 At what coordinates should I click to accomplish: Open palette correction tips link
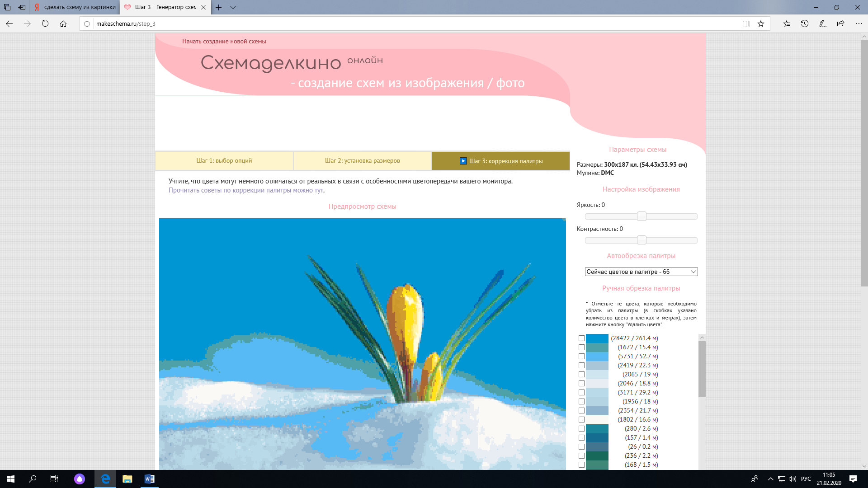click(246, 190)
